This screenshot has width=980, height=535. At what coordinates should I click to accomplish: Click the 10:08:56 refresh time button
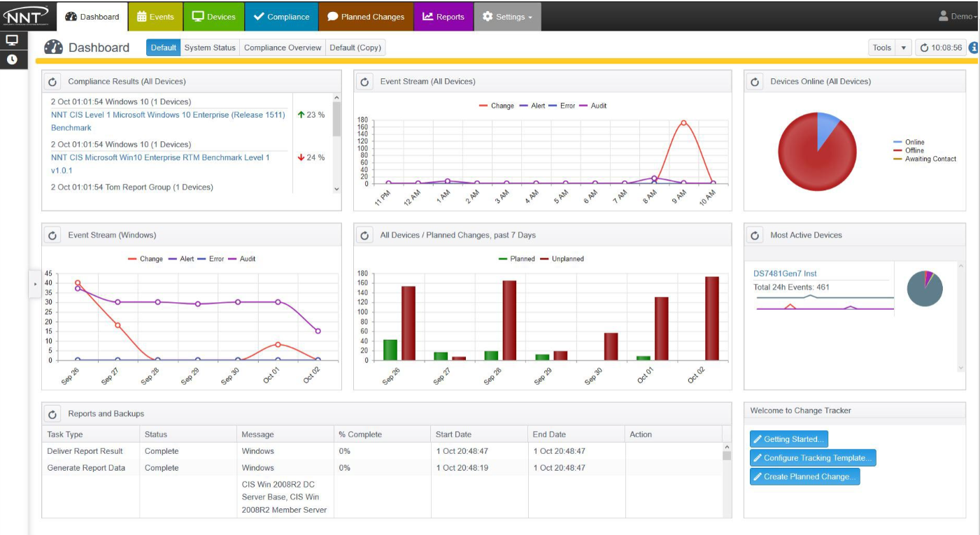941,48
